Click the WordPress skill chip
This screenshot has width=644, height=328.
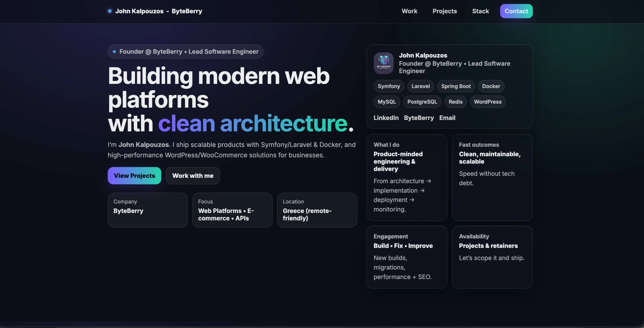tap(488, 102)
